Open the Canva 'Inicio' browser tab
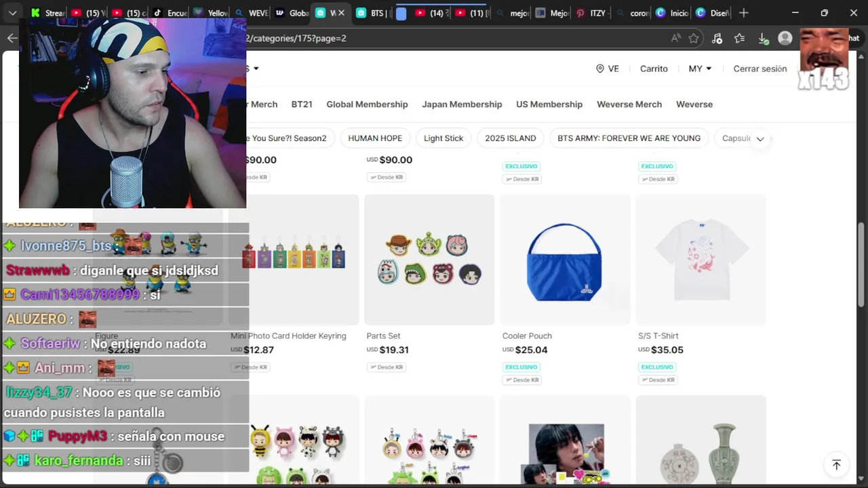 (x=673, y=13)
